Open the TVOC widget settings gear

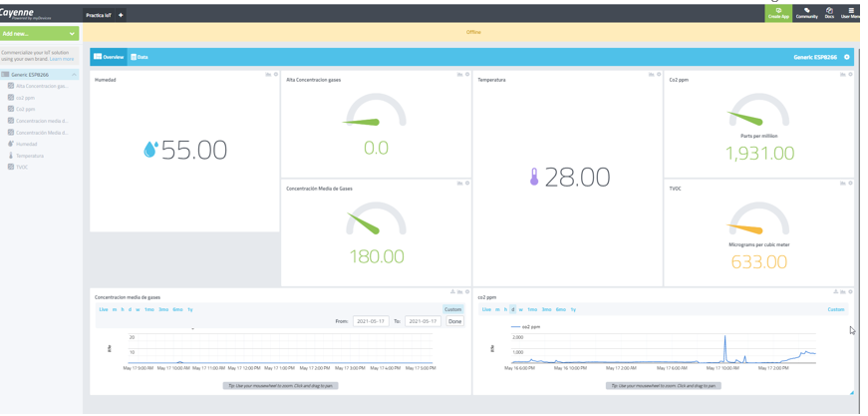pos(850,184)
